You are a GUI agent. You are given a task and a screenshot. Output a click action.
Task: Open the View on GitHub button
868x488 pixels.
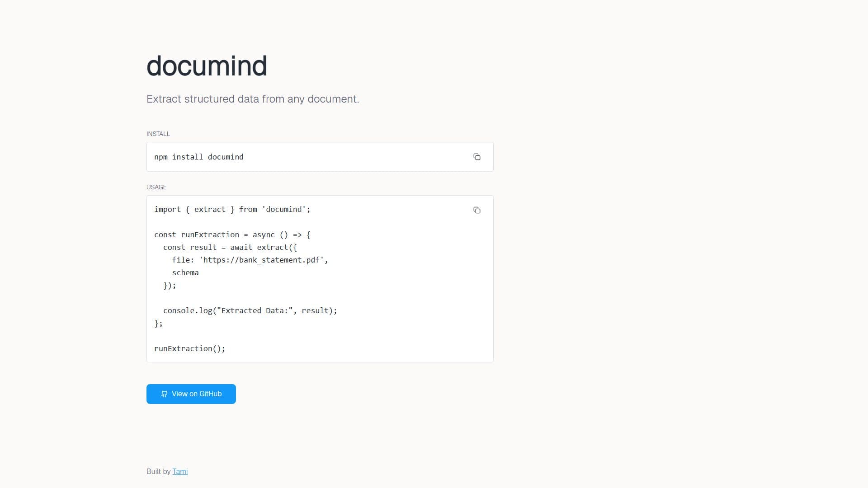tap(191, 394)
